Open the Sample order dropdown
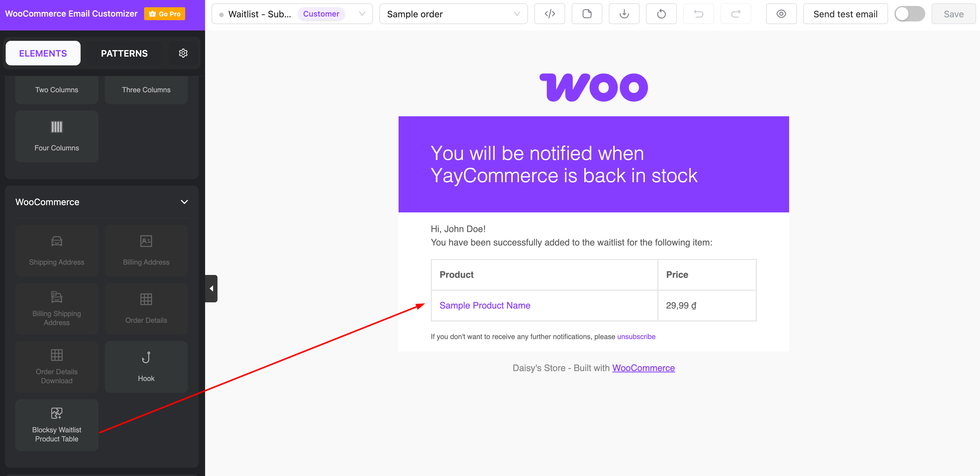The width and height of the screenshot is (980, 476). click(x=453, y=14)
